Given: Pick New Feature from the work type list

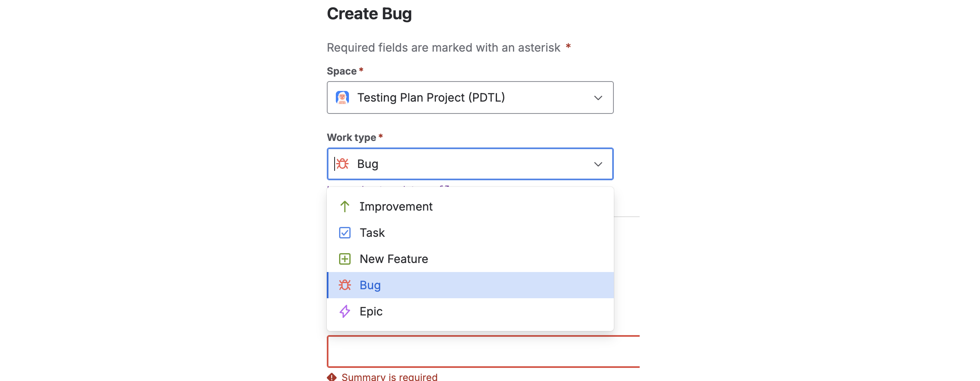Looking at the screenshot, I should coord(394,259).
